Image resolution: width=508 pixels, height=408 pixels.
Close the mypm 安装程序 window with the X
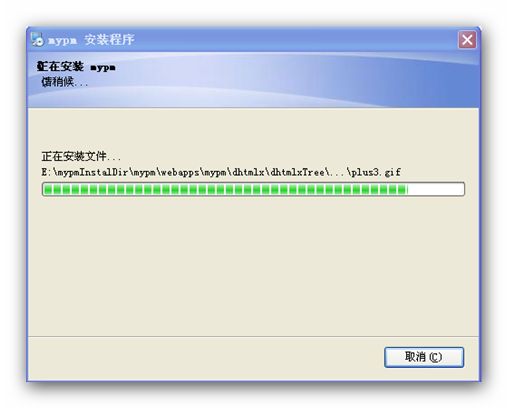467,40
